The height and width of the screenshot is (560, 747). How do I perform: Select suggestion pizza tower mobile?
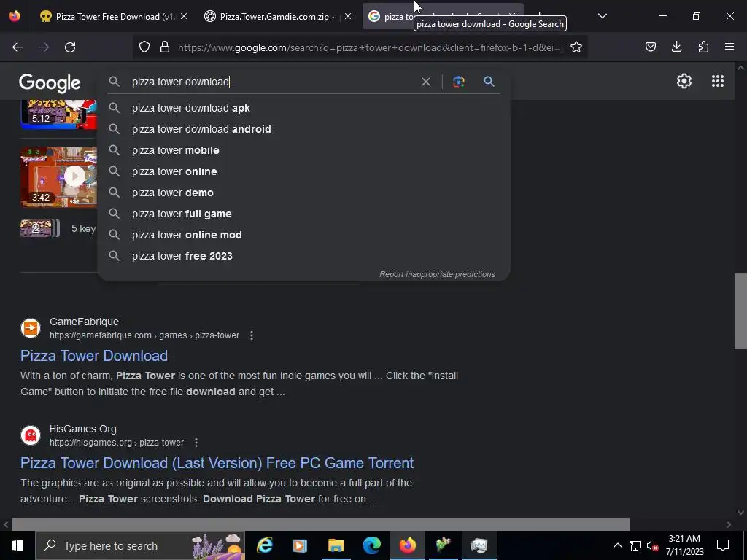pyautogui.click(x=303, y=150)
